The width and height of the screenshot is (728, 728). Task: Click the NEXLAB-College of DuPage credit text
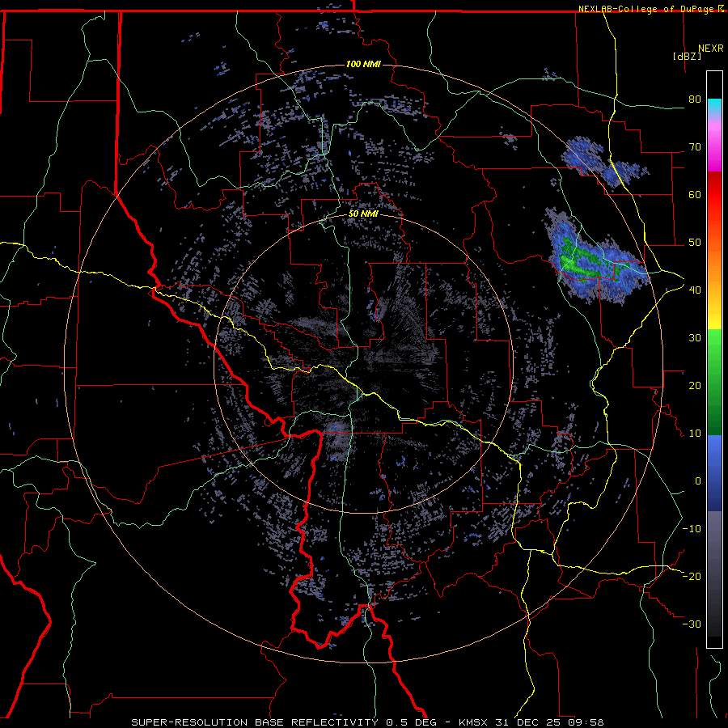click(645, 9)
